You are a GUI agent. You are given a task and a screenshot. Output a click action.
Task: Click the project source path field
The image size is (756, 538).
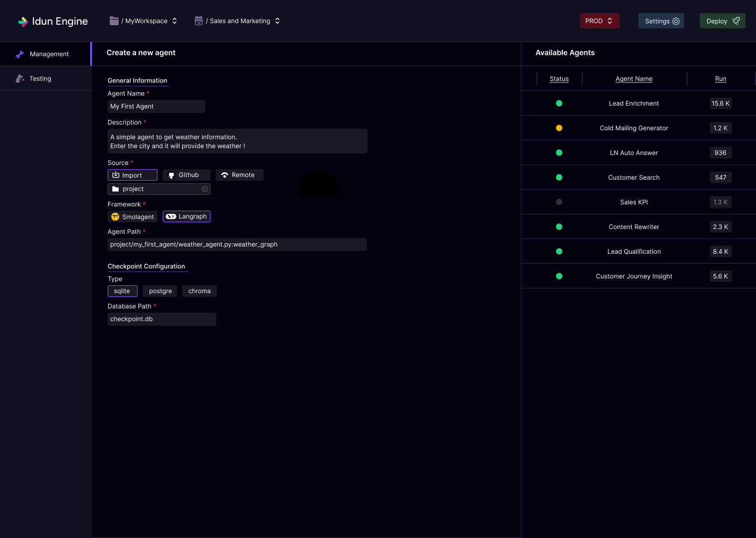159,189
